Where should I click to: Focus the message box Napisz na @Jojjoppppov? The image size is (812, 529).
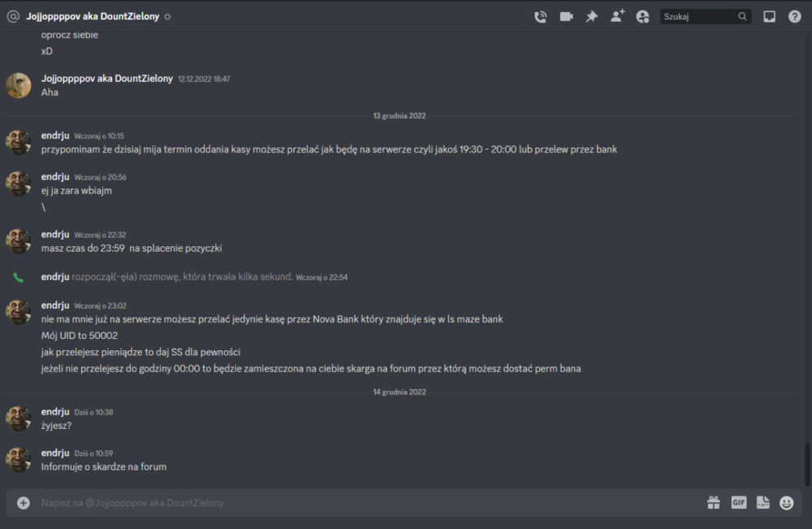pos(362,502)
